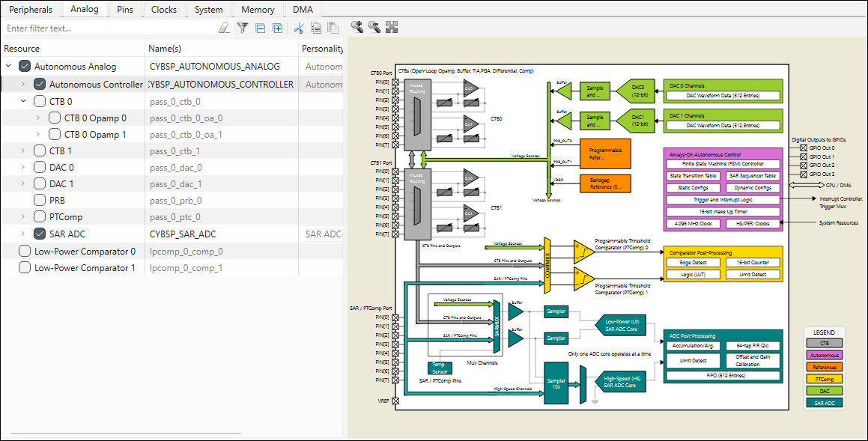The width and height of the screenshot is (868, 441).
Task: Clear the filter text with eraser icon
Action: coord(224,28)
